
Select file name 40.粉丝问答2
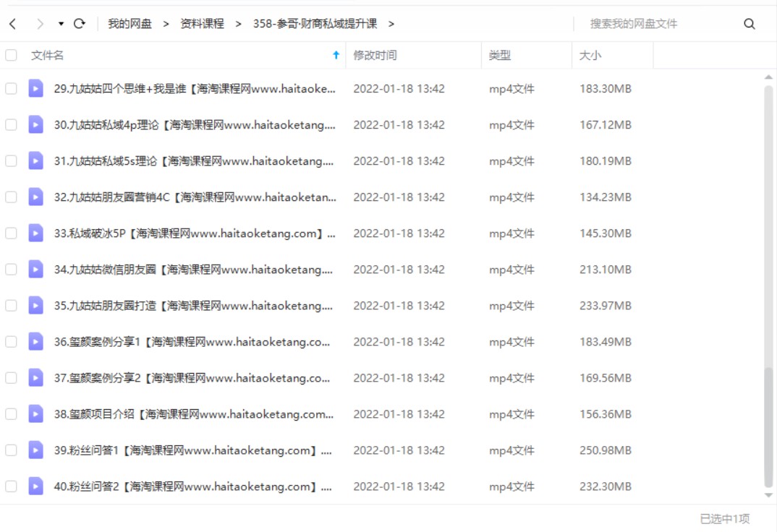pos(192,486)
